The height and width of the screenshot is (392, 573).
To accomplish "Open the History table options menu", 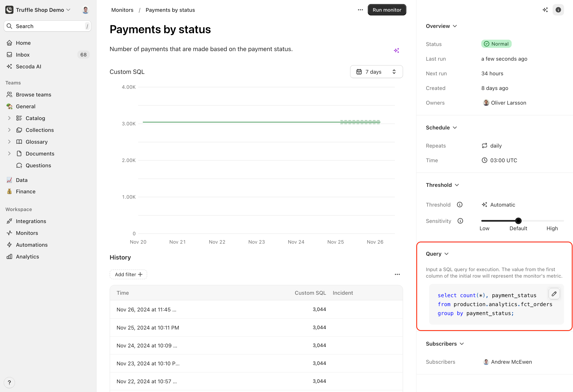I will [397, 274].
